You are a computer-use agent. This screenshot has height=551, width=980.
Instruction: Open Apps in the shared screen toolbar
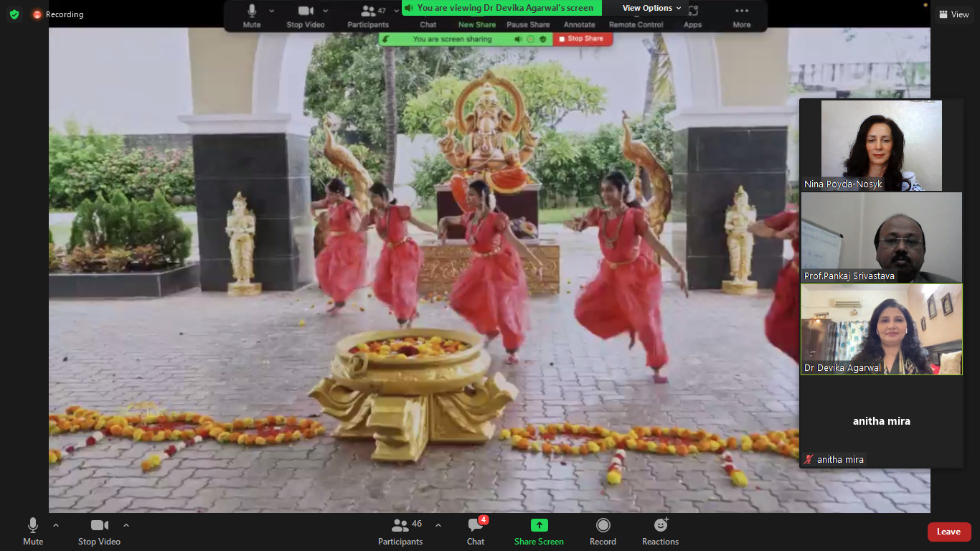pyautogui.click(x=692, y=16)
